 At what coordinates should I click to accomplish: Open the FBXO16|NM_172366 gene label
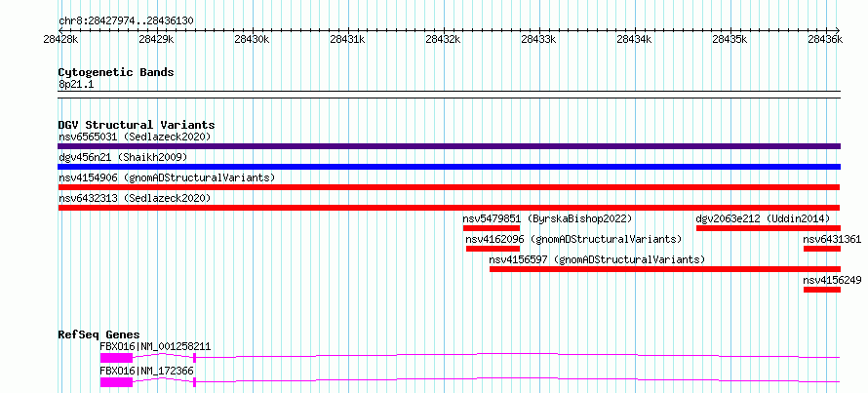(146, 371)
